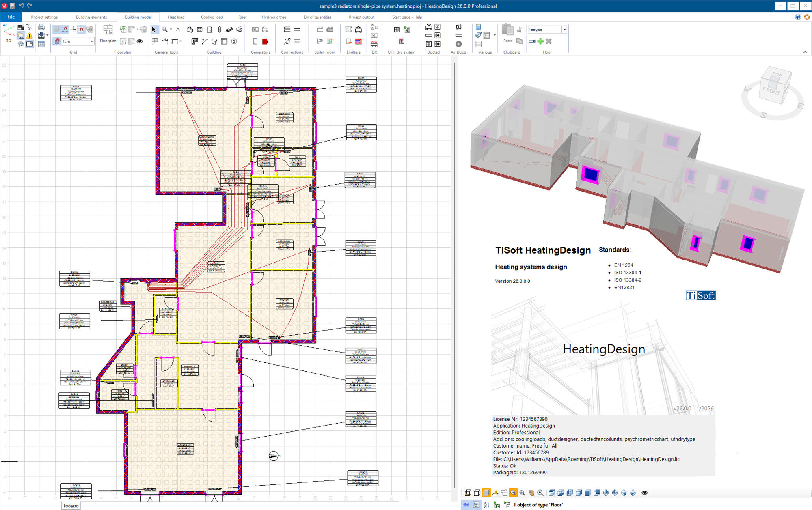Click the circled S icon in Building

(x=234, y=41)
